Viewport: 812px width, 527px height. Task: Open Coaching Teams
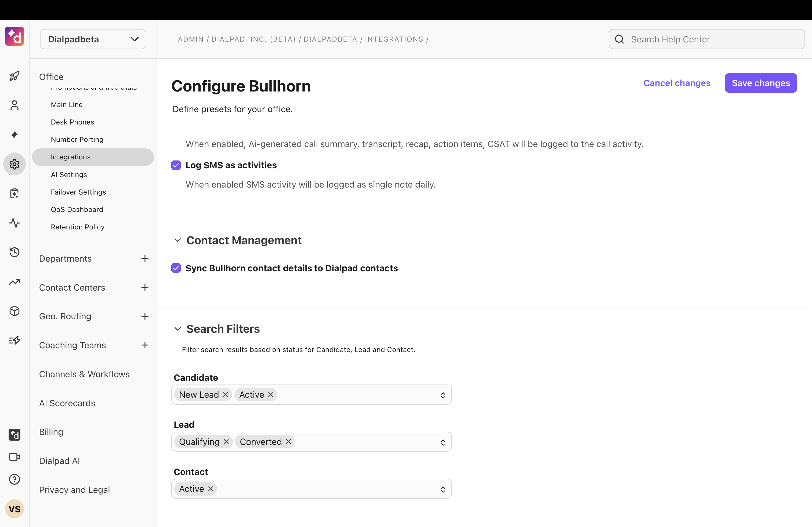(72, 345)
